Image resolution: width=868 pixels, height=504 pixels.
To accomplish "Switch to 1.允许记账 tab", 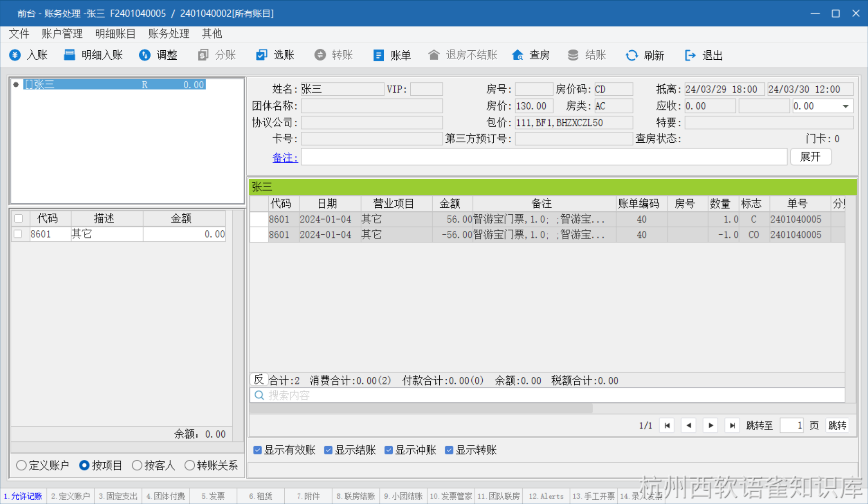I will tap(23, 496).
